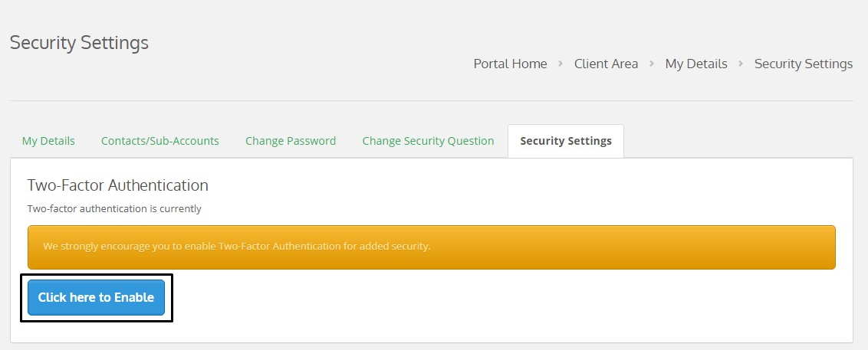Click the orange Two-Factor encouragement banner

click(x=431, y=247)
